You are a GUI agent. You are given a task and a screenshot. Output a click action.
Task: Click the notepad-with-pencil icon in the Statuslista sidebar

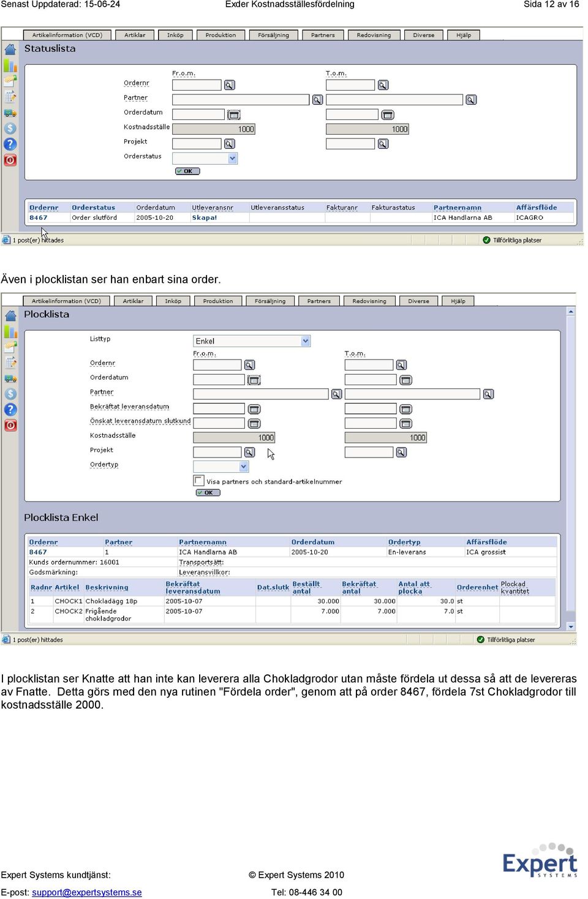pyautogui.click(x=10, y=97)
